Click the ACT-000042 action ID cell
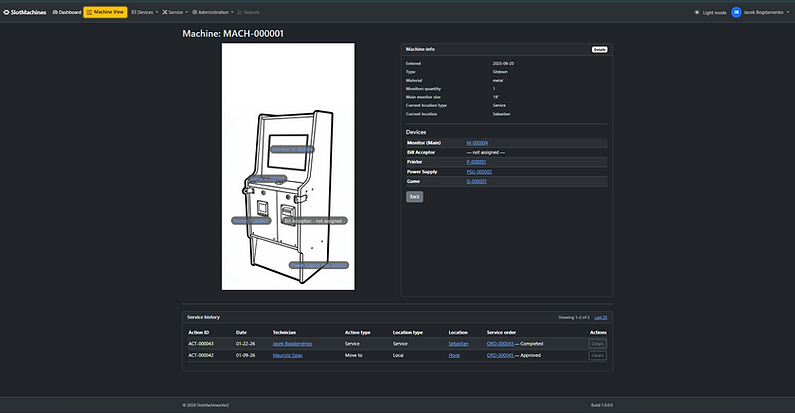The height and width of the screenshot is (413, 795). [201, 355]
